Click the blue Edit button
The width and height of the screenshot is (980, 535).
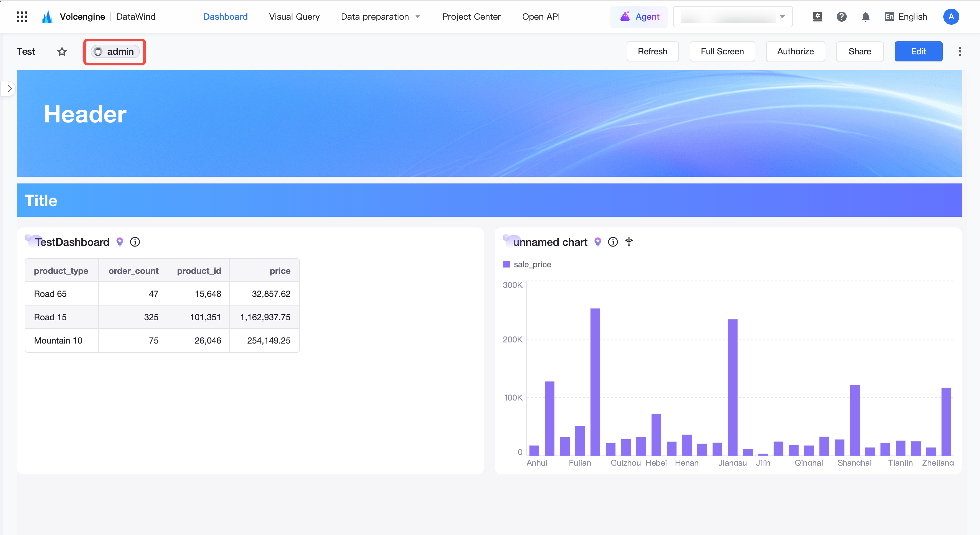(918, 51)
